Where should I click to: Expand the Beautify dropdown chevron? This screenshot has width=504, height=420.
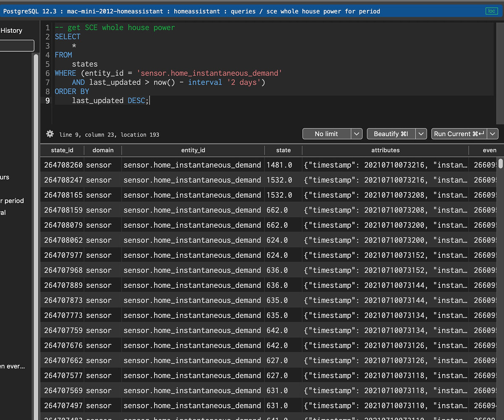point(421,134)
